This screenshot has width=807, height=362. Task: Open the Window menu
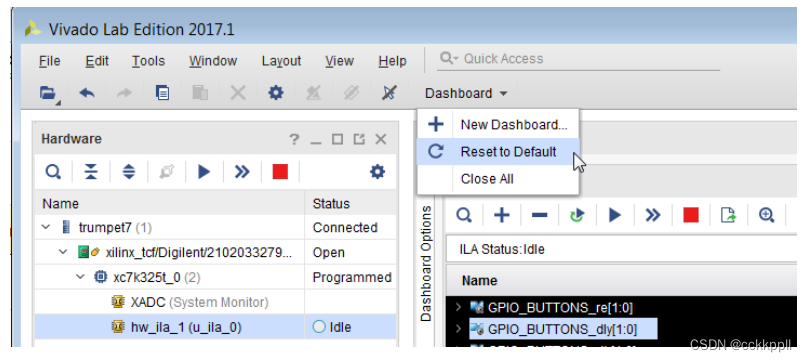[213, 61]
